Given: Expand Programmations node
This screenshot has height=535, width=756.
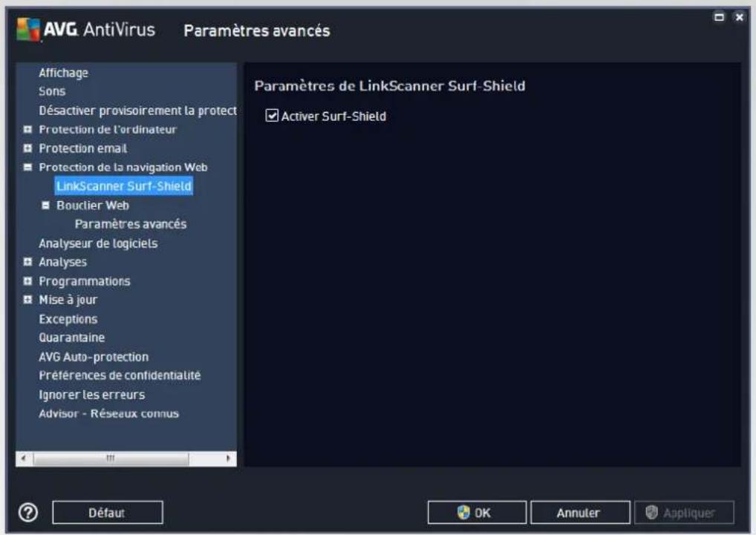Looking at the screenshot, I should coord(27,280).
